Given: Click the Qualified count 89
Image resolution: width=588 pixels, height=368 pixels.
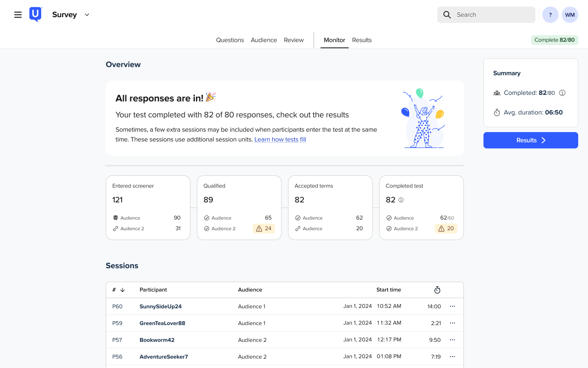Looking at the screenshot, I should click(208, 200).
